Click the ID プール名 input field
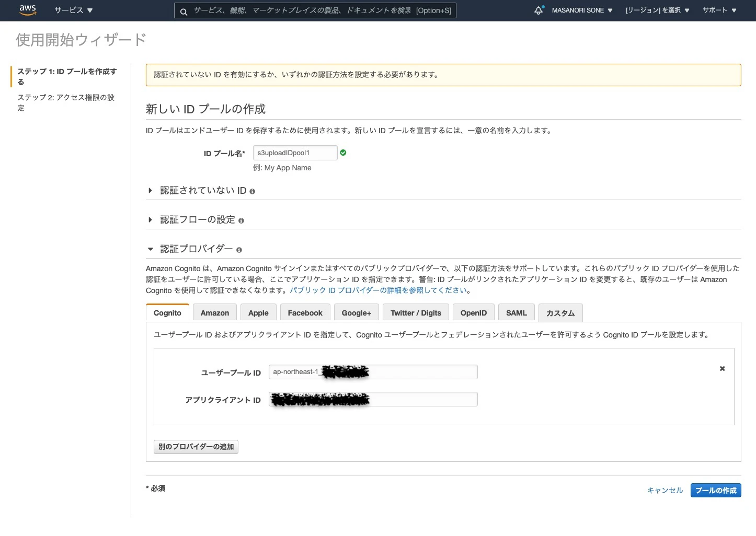The height and width of the screenshot is (536, 756). click(x=295, y=152)
